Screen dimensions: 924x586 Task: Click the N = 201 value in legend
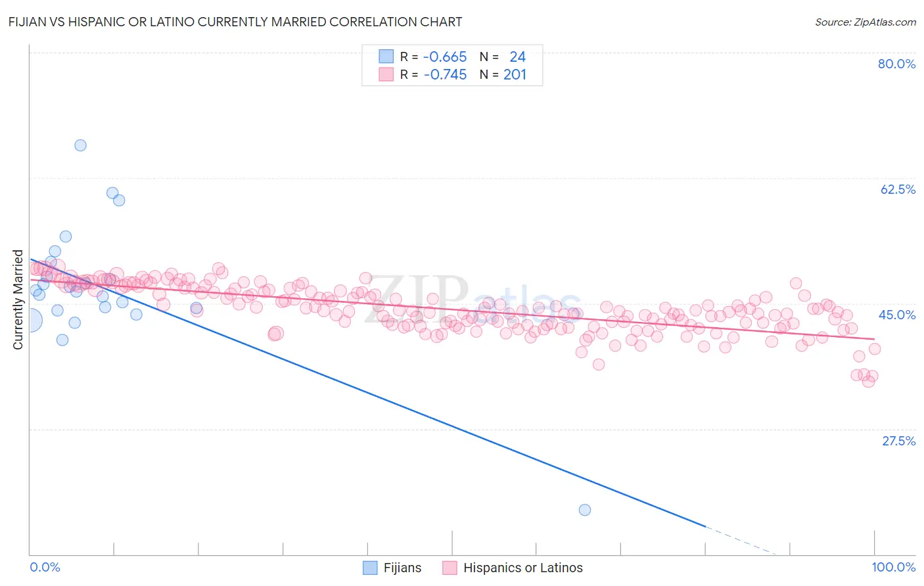503,74
